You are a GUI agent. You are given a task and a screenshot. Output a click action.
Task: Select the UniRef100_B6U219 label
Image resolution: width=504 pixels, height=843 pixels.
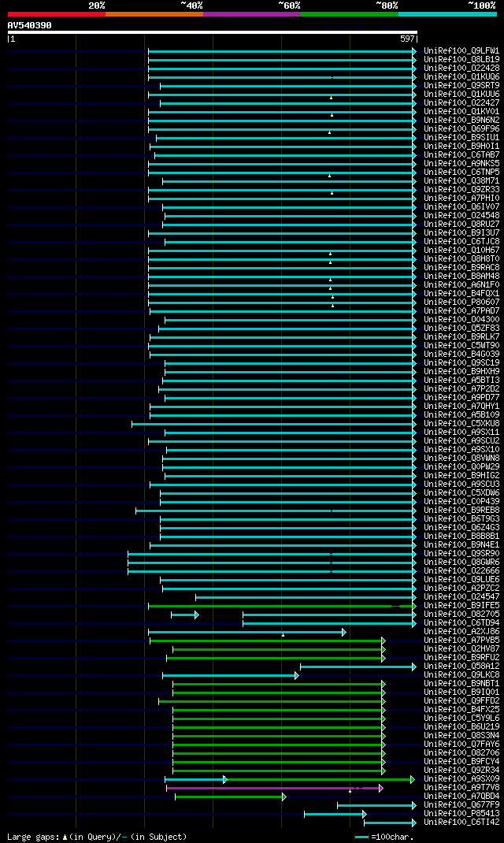[x=461, y=727]
